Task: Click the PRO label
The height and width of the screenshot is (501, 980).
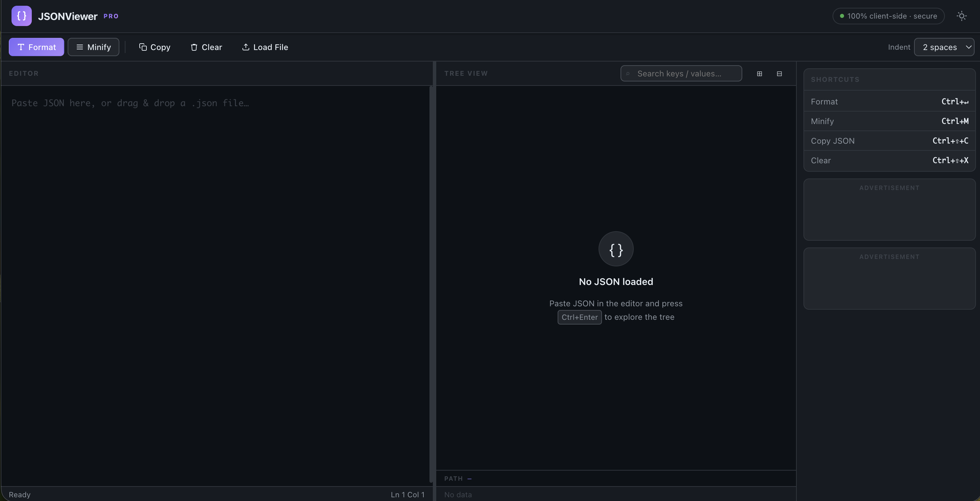Action: tap(111, 16)
